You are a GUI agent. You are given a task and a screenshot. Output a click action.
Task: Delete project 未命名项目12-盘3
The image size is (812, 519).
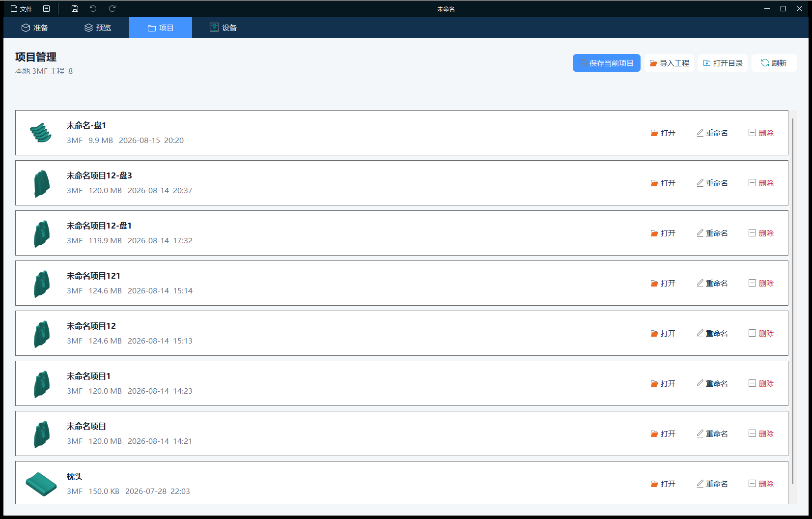(761, 183)
